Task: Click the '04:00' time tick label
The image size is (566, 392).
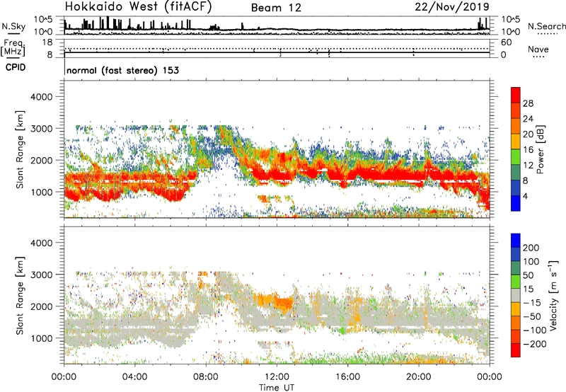Action: (x=134, y=377)
